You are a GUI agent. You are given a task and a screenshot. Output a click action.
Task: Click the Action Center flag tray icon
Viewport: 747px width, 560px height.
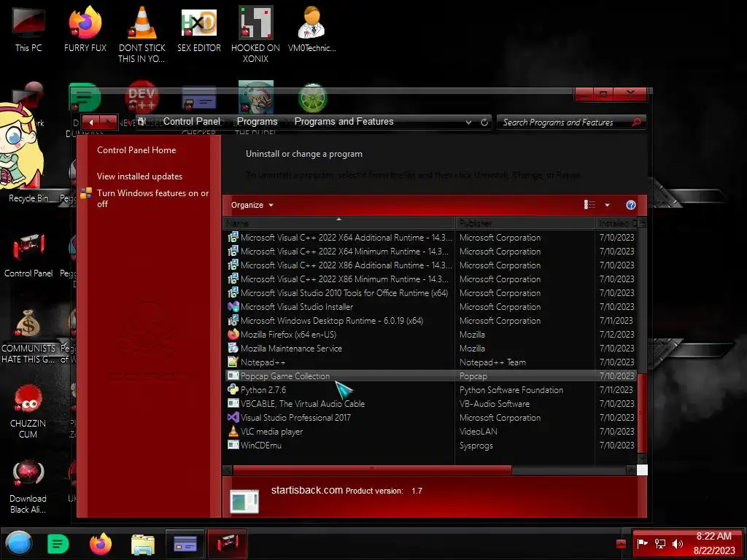tap(642, 543)
